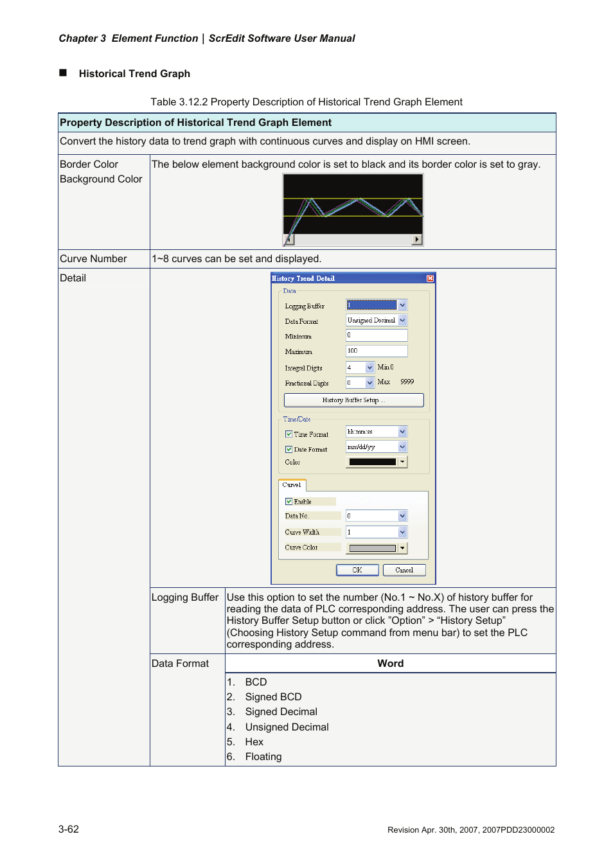Open the Curve Color picker swatch
The image size is (613, 868).
point(377,548)
